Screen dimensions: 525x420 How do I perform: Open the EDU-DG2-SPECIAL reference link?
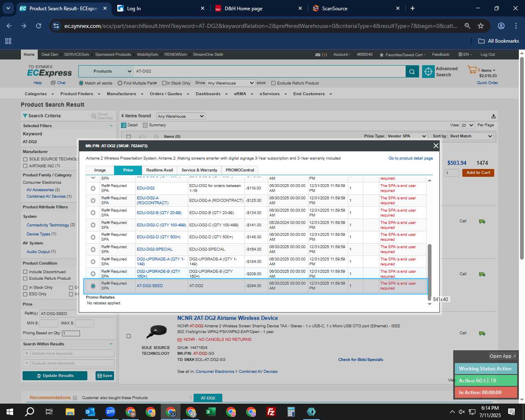click(155, 249)
